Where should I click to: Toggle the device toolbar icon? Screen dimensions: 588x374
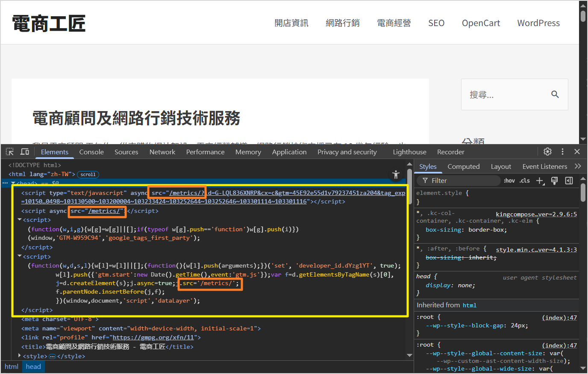(25, 152)
